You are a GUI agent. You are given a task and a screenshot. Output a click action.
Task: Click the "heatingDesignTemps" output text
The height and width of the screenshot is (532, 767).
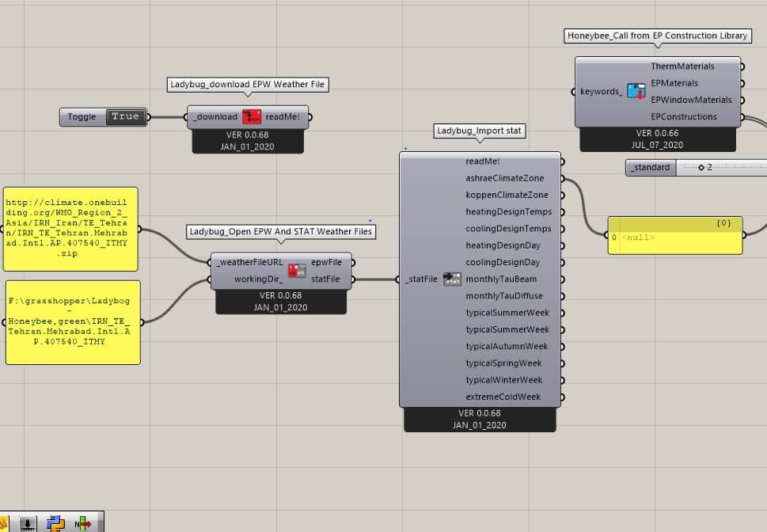[x=509, y=212]
